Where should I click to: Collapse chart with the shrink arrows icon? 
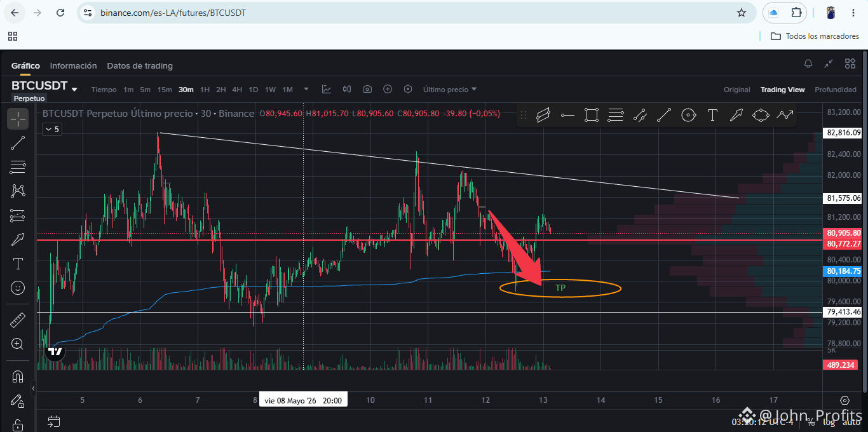829,64
